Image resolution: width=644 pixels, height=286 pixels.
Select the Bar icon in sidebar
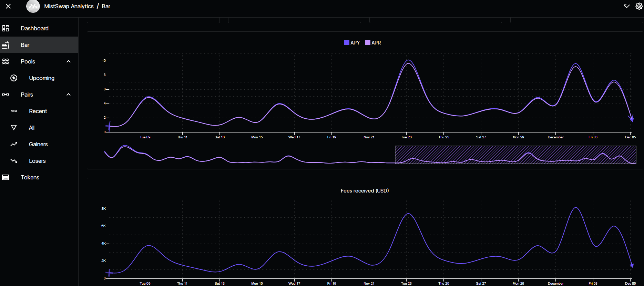tap(6, 45)
